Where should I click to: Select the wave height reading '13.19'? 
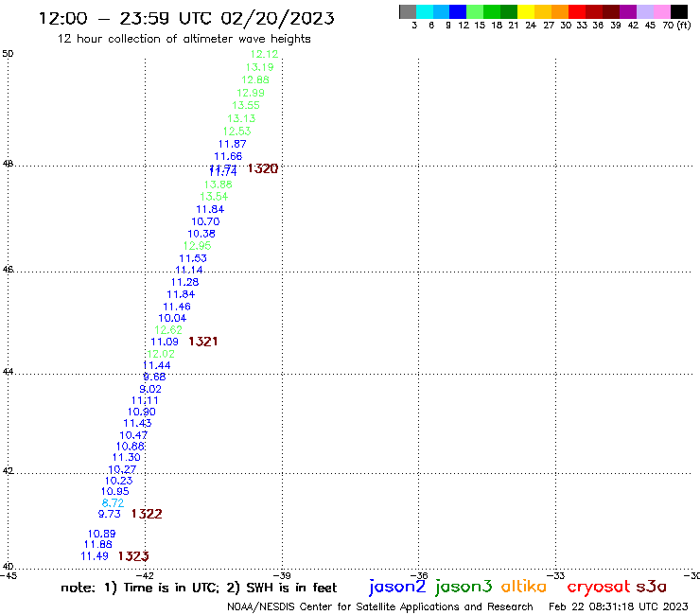coord(260,67)
